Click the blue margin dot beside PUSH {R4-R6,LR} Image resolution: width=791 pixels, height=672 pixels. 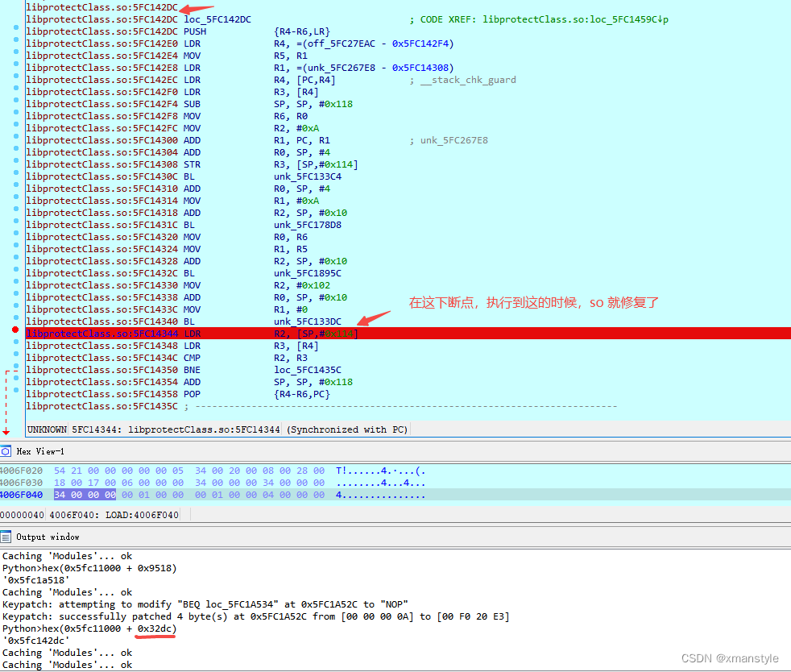pyautogui.click(x=15, y=31)
